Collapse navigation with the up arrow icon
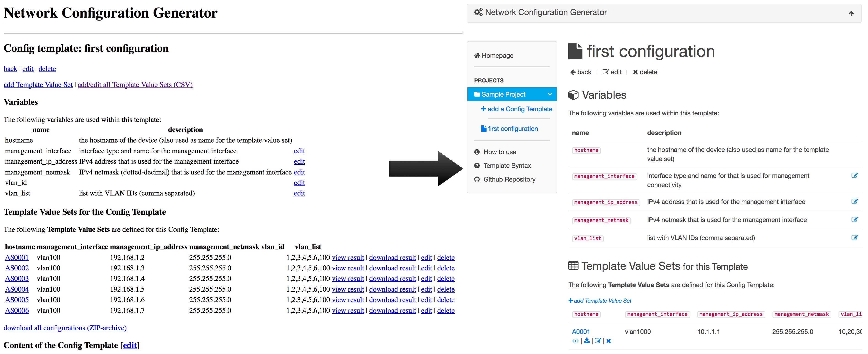The width and height of the screenshot is (868, 354). click(851, 13)
